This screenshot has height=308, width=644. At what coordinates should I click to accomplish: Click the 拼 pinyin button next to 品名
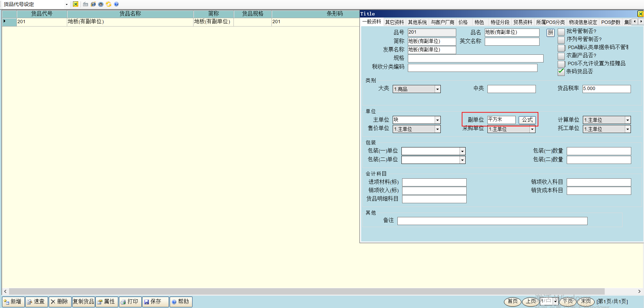[x=550, y=33]
